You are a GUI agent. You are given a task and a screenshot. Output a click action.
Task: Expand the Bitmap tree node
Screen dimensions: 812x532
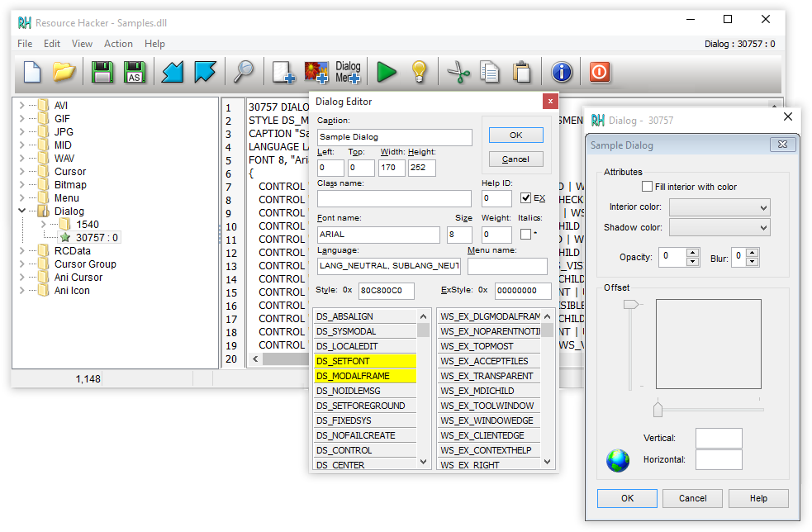pos(21,184)
